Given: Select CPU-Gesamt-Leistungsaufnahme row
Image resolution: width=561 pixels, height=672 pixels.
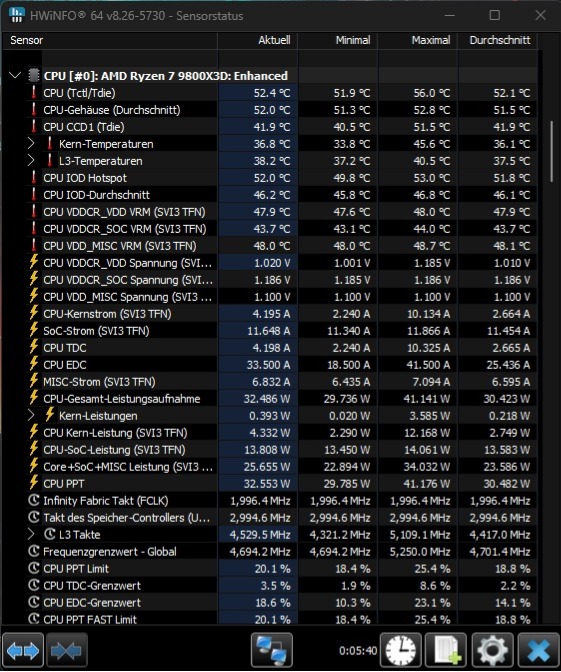Looking at the screenshot, I should (x=281, y=399).
